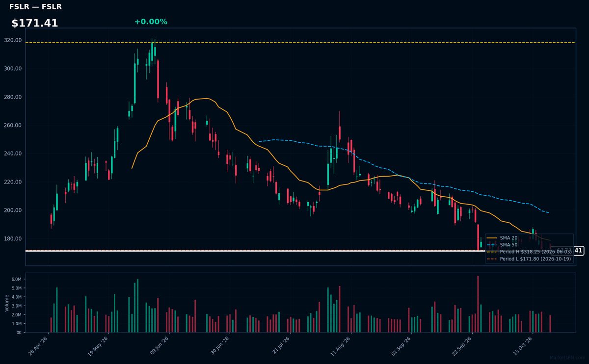Click the 320.00 price axis label
The width and height of the screenshot is (589, 364).
tap(13, 40)
